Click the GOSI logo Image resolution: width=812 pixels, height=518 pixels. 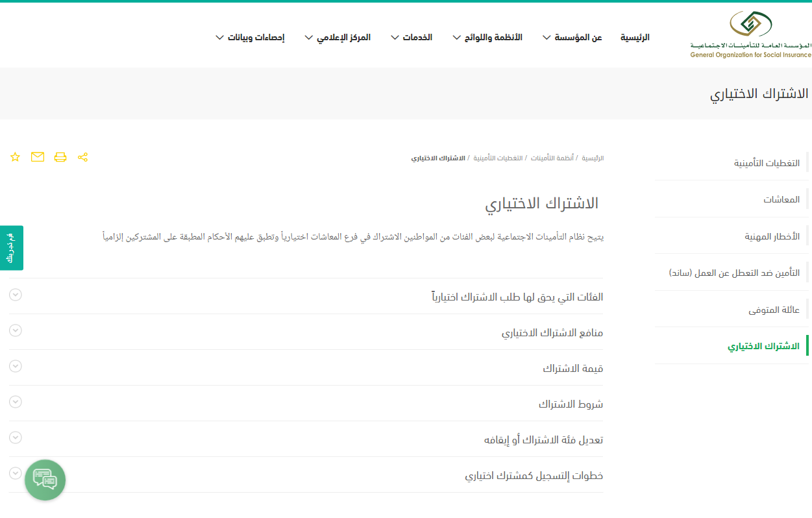[750, 35]
